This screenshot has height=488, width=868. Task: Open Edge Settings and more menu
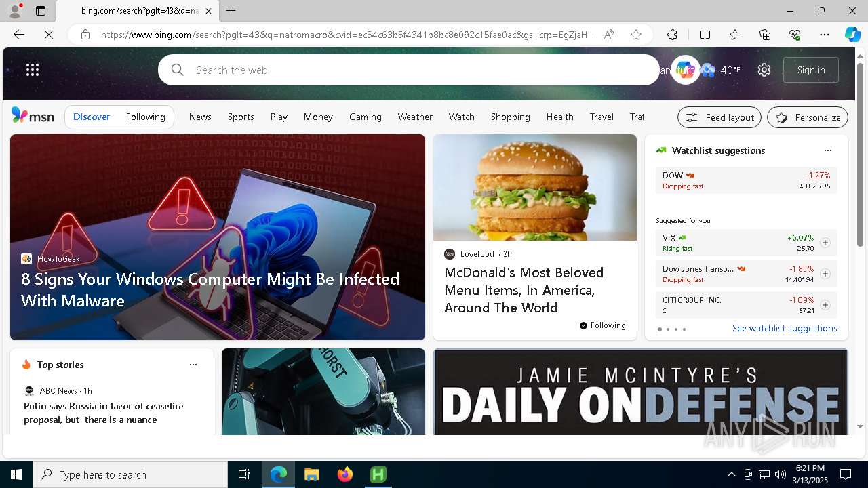tap(825, 35)
